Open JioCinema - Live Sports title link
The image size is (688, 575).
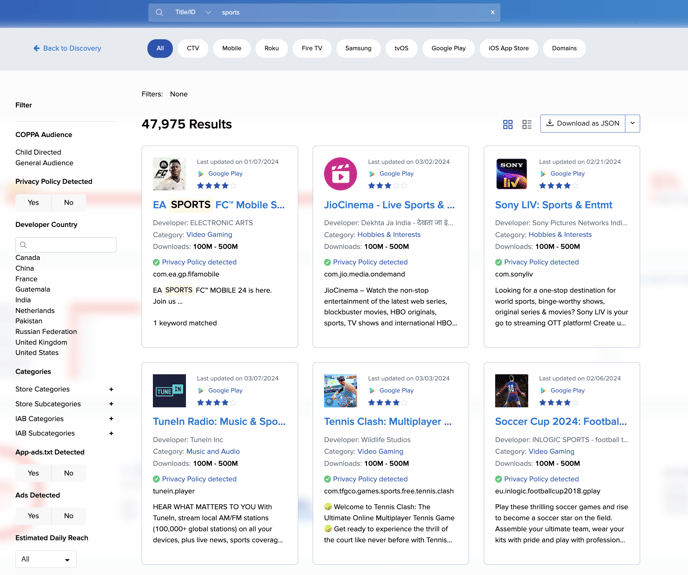(389, 205)
